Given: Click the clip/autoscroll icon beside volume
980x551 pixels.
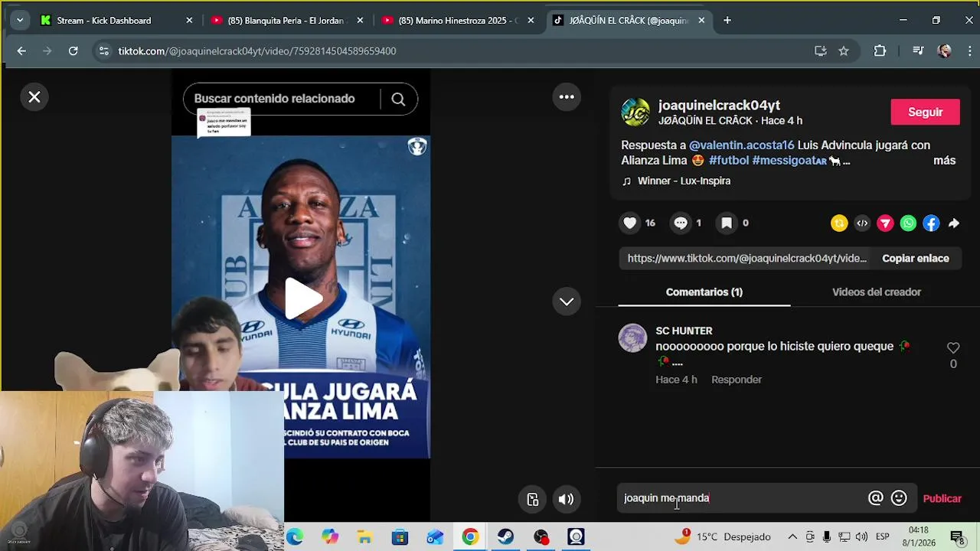Looking at the screenshot, I should (x=533, y=500).
